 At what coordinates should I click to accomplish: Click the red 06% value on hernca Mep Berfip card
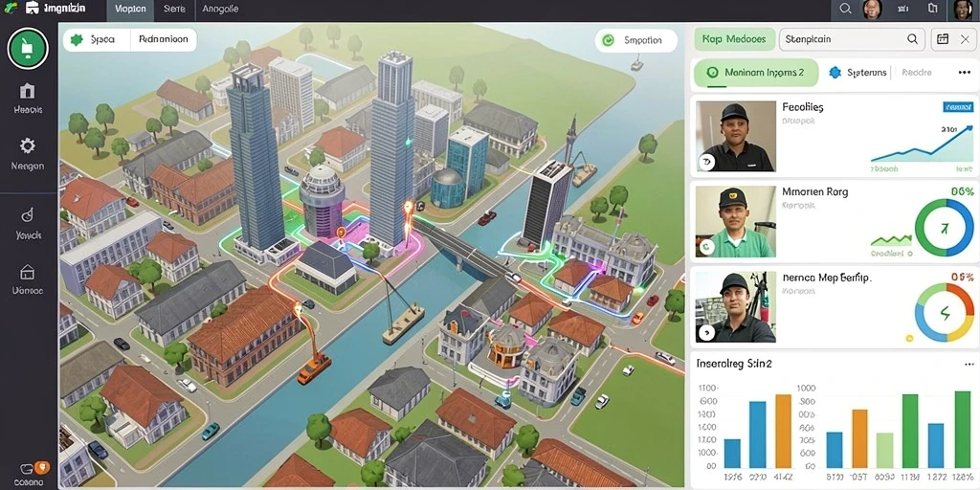coord(963,277)
